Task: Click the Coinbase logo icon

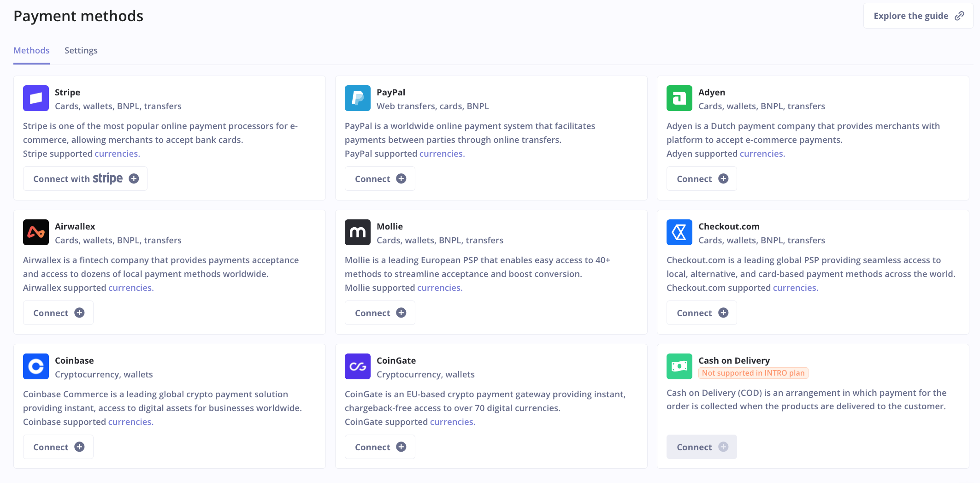Action: click(35, 366)
